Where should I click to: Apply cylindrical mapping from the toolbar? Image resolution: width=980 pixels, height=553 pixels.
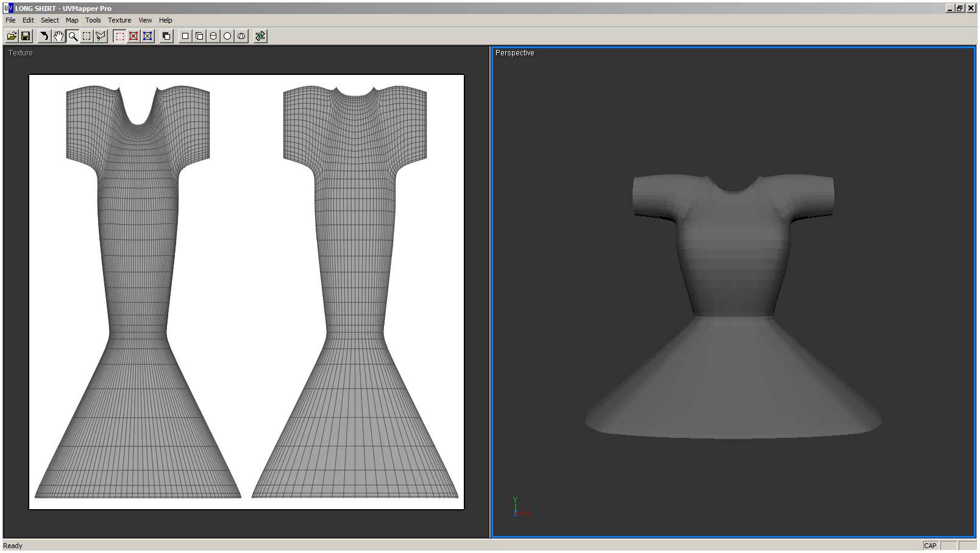tap(213, 37)
